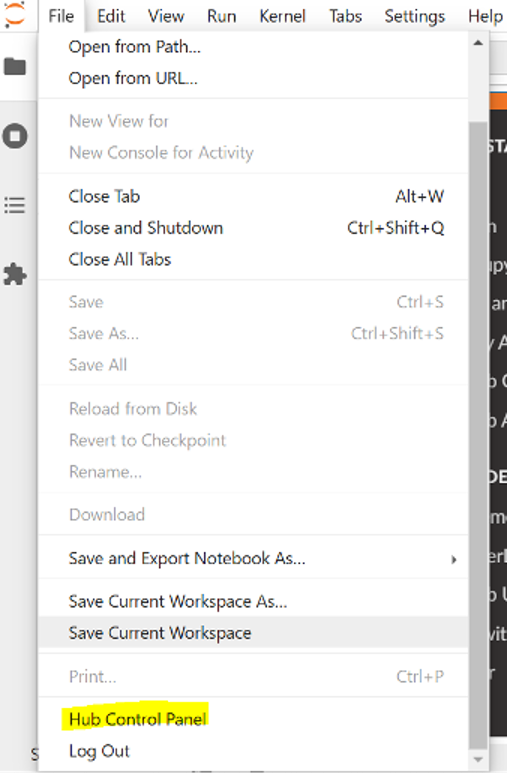Click the Jupyter logo icon
The image size is (508, 774).
(15, 15)
